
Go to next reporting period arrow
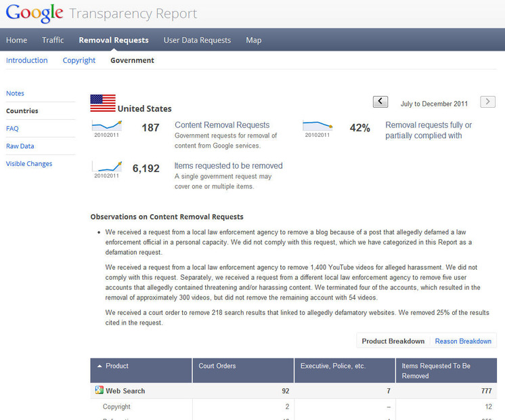point(487,102)
